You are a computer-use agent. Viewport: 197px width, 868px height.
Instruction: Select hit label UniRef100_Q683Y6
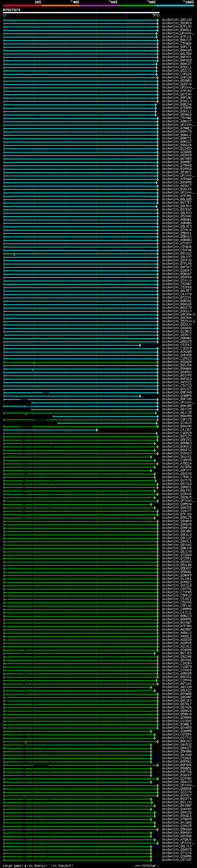[x=177, y=507]
